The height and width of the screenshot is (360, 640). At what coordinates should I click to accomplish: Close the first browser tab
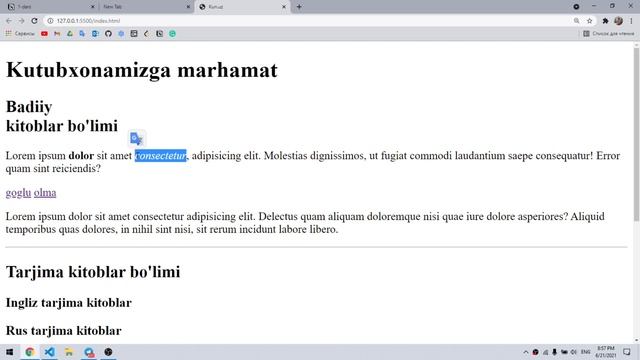[92, 7]
